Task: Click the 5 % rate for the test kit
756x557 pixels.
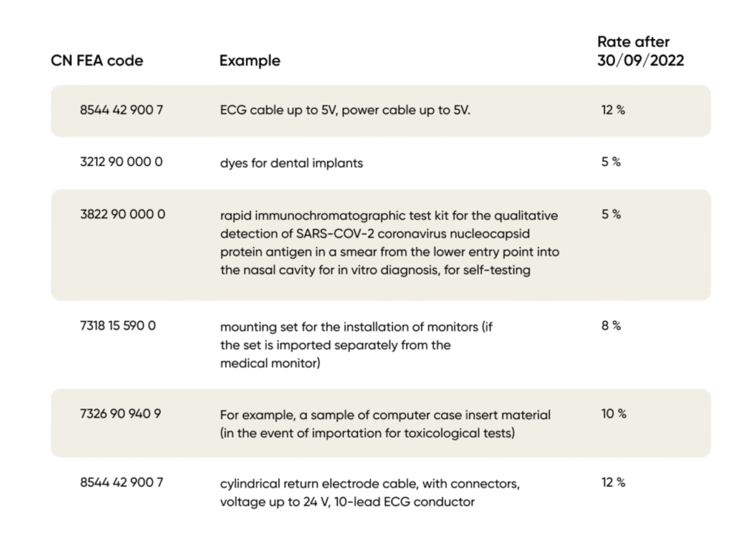Action: 611,215
